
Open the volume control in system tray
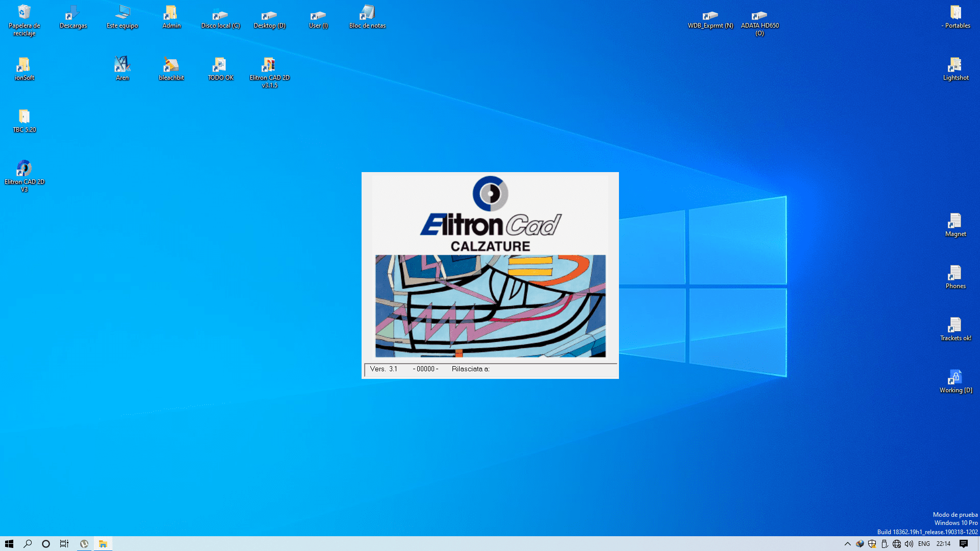(909, 544)
